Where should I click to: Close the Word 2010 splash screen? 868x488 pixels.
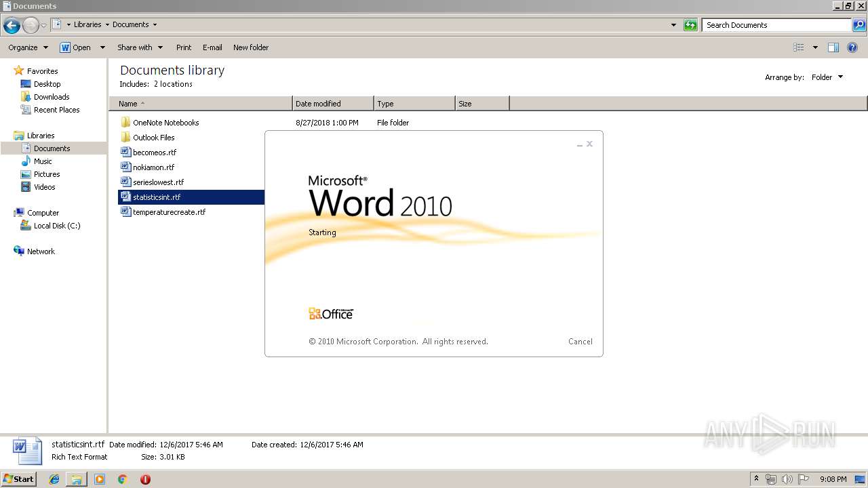(x=590, y=144)
